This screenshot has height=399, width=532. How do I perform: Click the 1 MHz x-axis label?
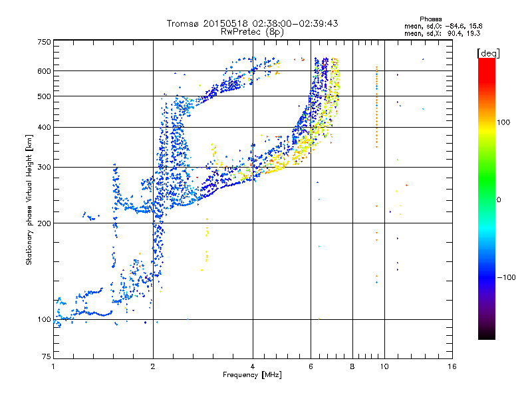(53, 366)
